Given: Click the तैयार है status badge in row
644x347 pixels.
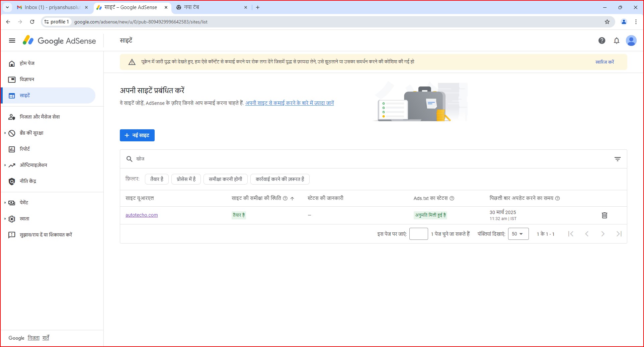Looking at the screenshot, I should [239, 215].
